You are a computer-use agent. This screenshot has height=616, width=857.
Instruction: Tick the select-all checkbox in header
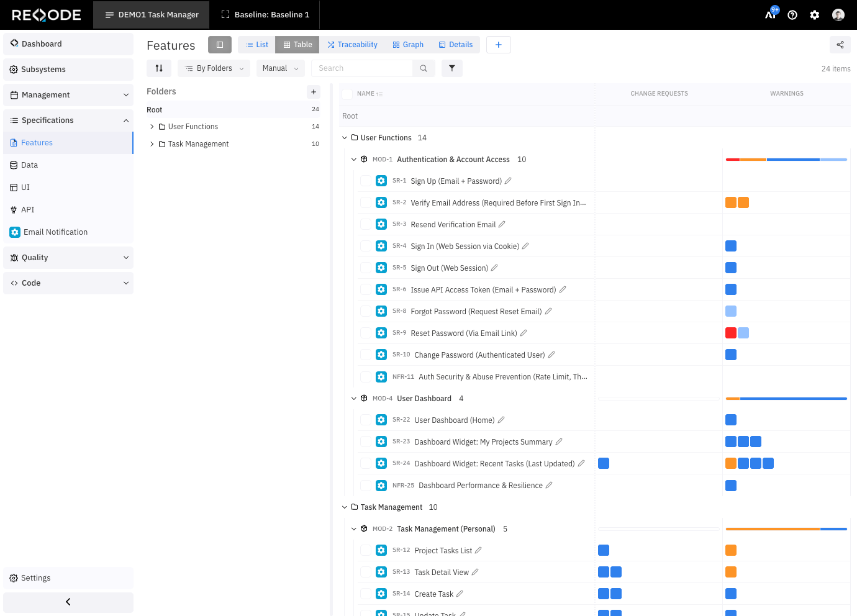tap(347, 94)
